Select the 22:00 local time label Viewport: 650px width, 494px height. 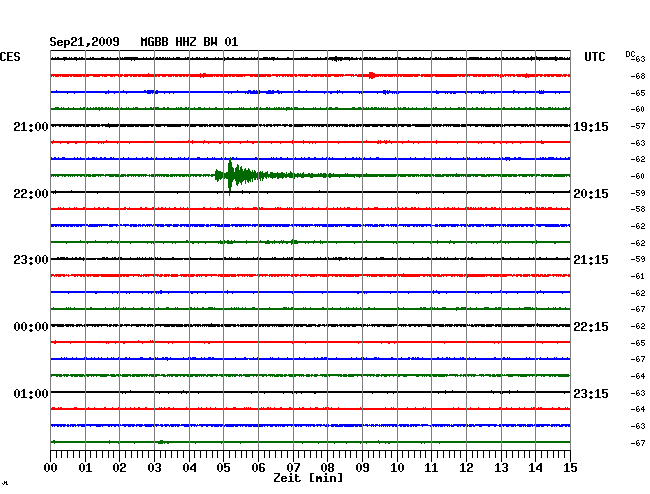coord(31,194)
